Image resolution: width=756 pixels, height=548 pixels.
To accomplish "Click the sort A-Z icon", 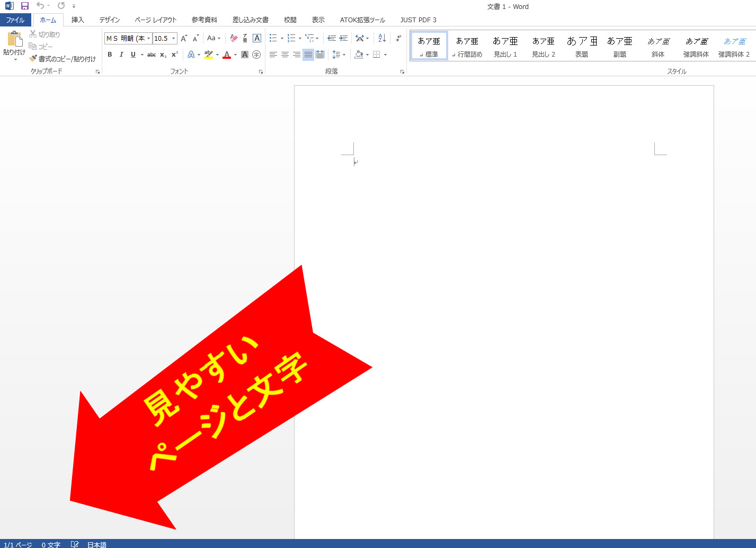I will coord(382,38).
